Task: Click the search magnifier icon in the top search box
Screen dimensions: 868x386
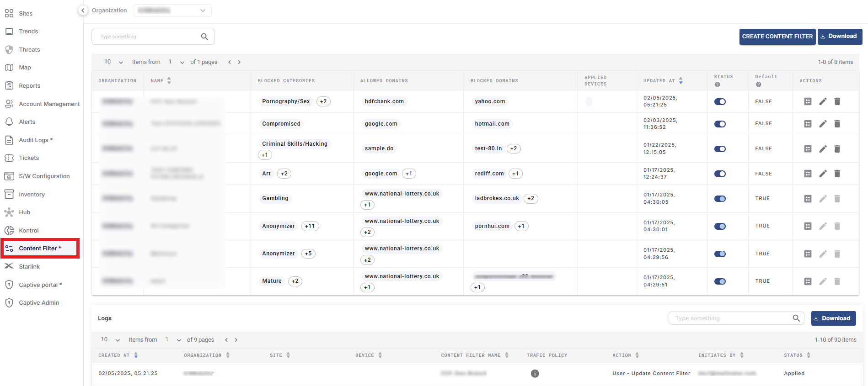Action: [x=204, y=37]
